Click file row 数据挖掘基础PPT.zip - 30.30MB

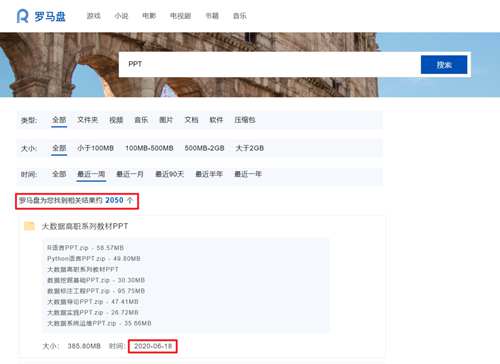pyautogui.click(x=96, y=280)
